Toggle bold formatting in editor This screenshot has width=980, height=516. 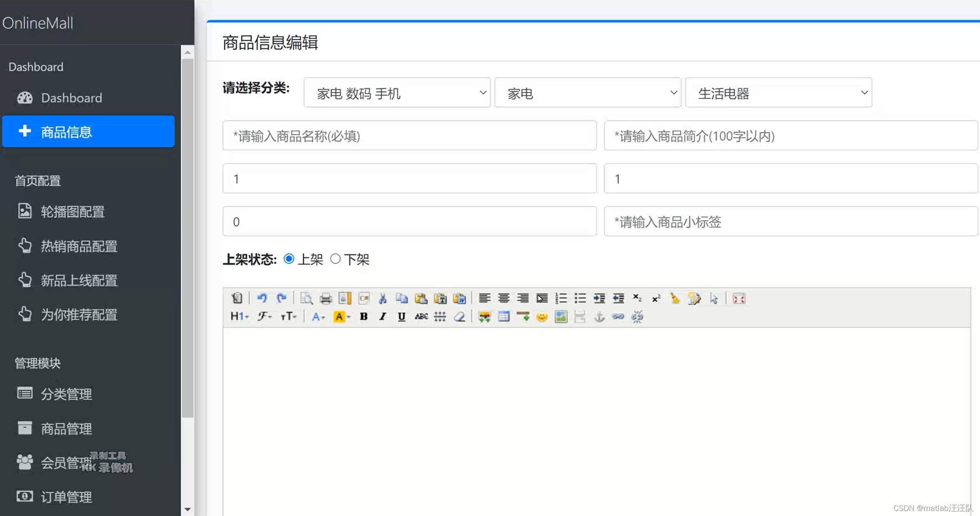click(x=363, y=317)
